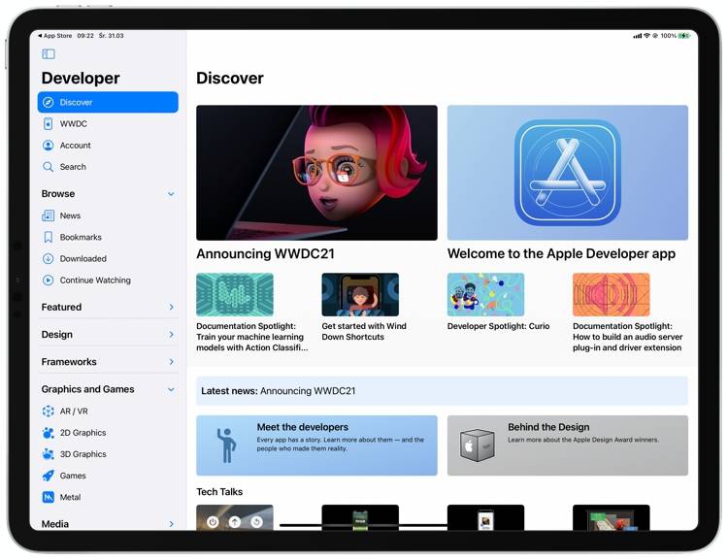Open the Meet the developers card
This screenshot has height=560, width=728.
(316, 445)
